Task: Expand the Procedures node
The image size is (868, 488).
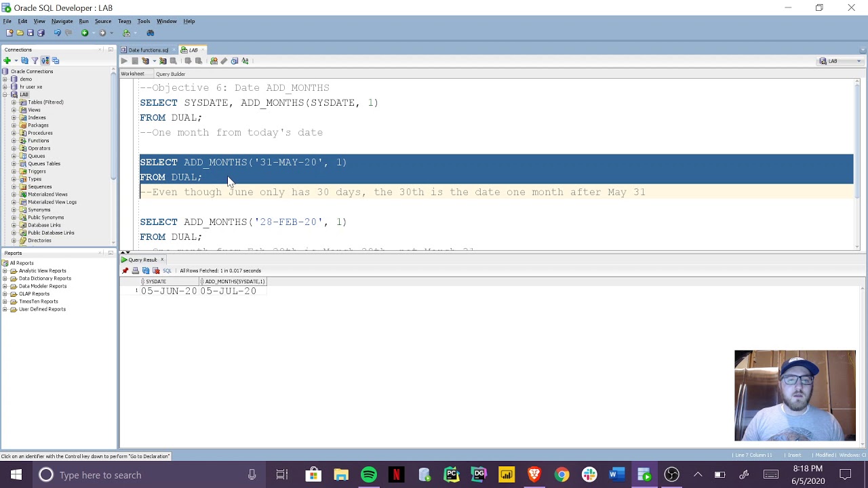Action: coord(14,133)
